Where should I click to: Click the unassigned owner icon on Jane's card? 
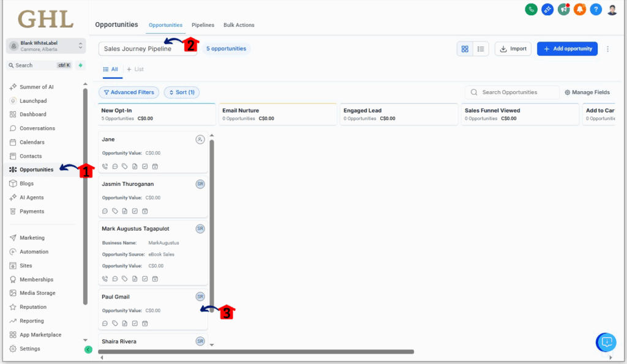pyautogui.click(x=200, y=139)
